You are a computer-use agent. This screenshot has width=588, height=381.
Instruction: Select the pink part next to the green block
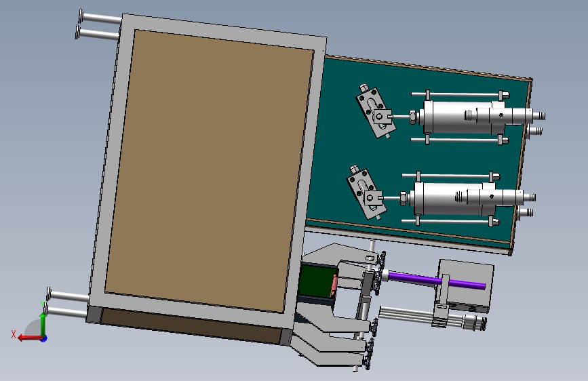pyautogui.click(x=334, y=285)
